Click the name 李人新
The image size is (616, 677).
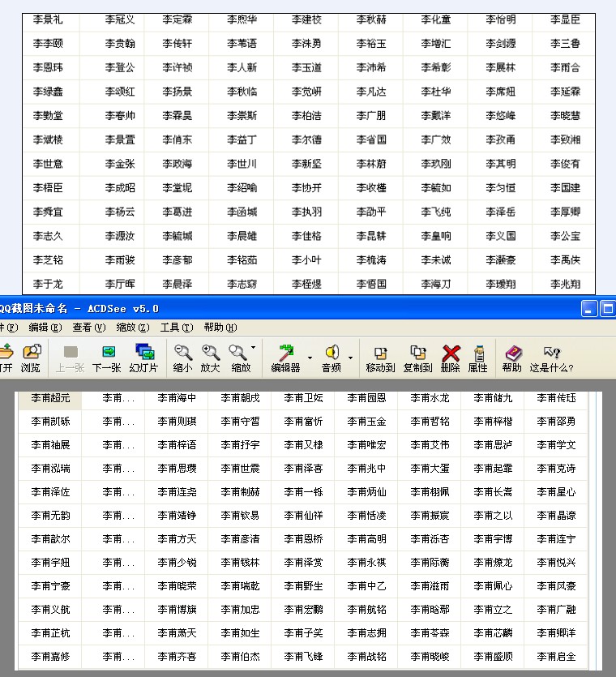[x=242, y=68]
